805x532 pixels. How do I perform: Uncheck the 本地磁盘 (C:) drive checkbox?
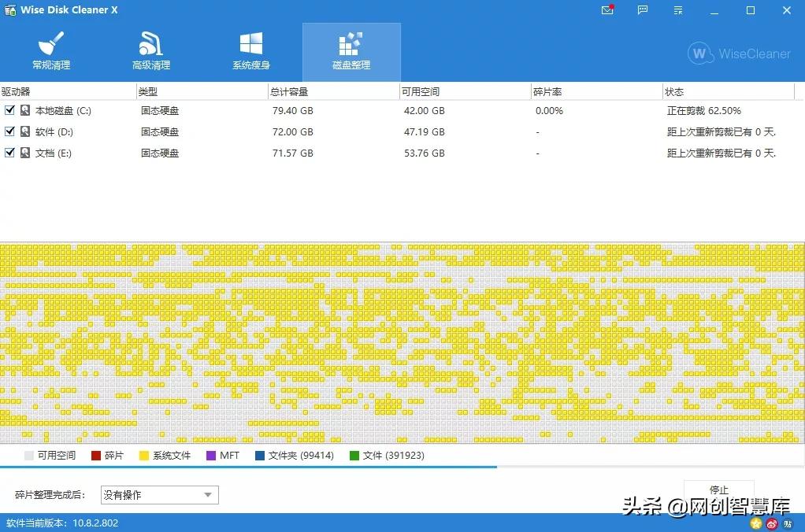pyautogui.click(x=10, y=110)
